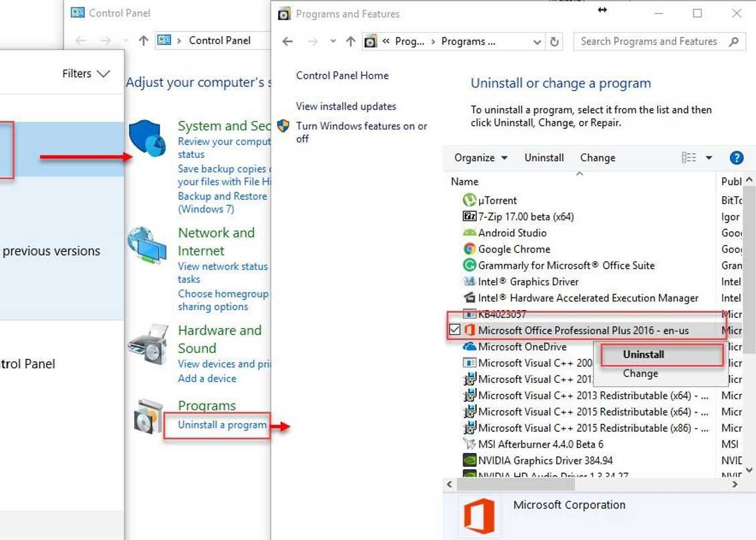Click the up arrow in Control Panel window
The width and height of the screenshot is (756, 540).
[143, 41]
